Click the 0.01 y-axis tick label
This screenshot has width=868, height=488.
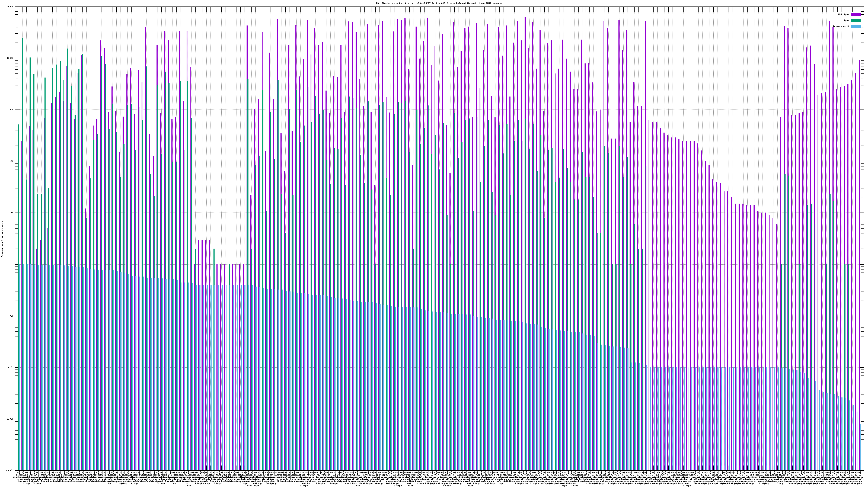click(11, 367)
